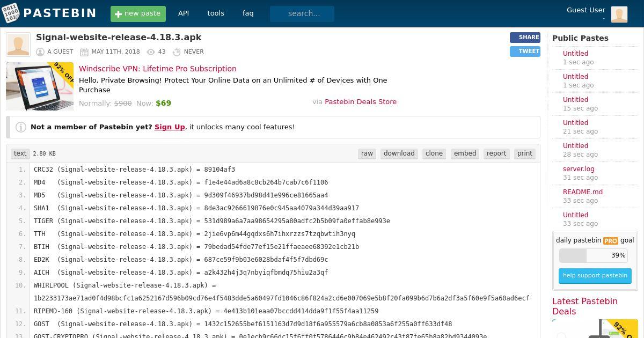Share paste on Facebook
The image size is (644, 338).
pyautogui.click(x=525, y=38)
